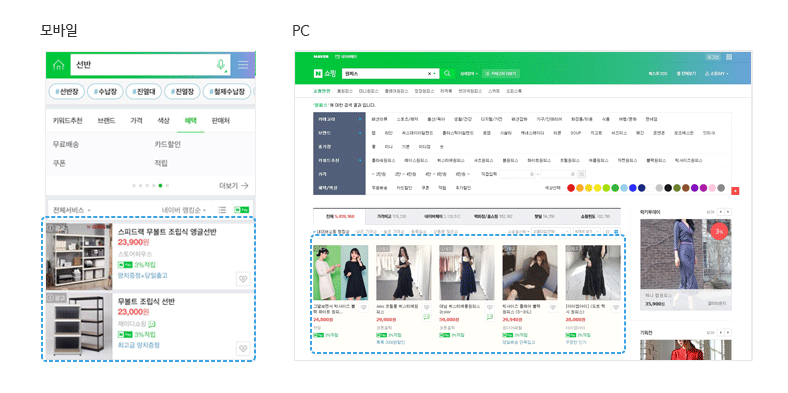788x393 pixels.
Task: Open the 스피드랙 무볼트 조립식 앵글선반 product thumbnail
Action: click(79, 256)
